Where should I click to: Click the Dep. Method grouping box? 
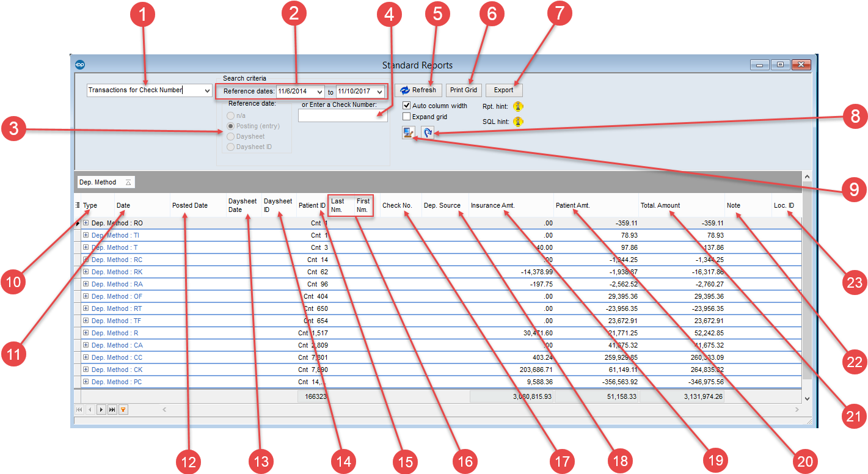(105, 183)
